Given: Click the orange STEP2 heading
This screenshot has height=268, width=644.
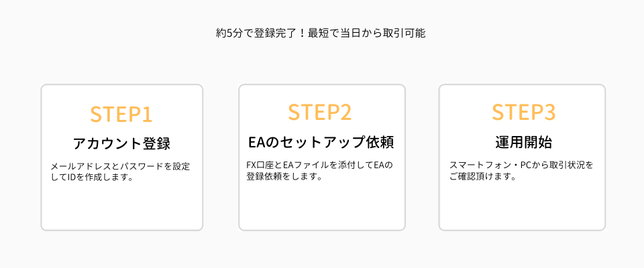Looking at the screenshot, I should (x=320, y=112).
